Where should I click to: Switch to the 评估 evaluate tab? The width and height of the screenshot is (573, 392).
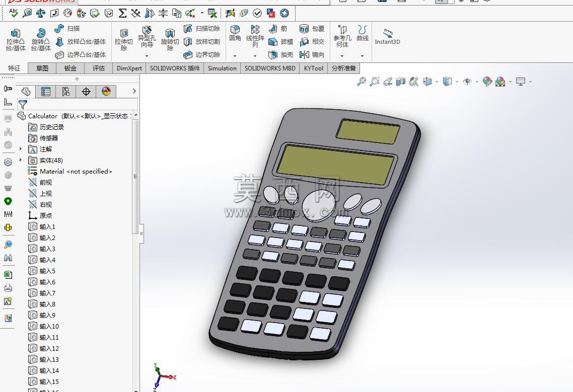98,68
